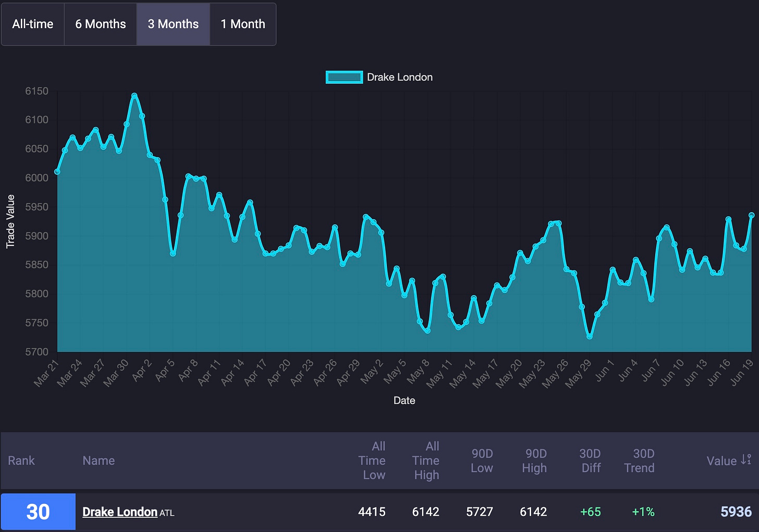
Task: Open the Drake London player link
Action: [120, 512]
